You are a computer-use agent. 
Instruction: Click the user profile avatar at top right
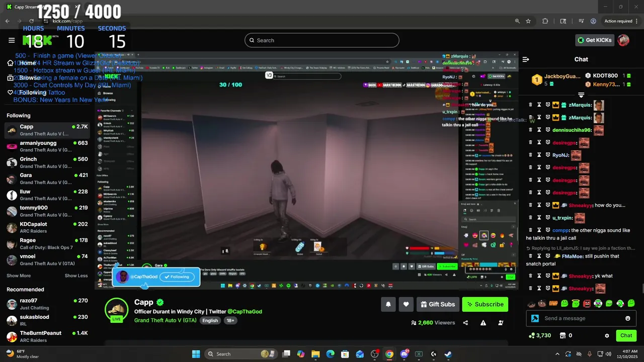[x=623, y=40]
